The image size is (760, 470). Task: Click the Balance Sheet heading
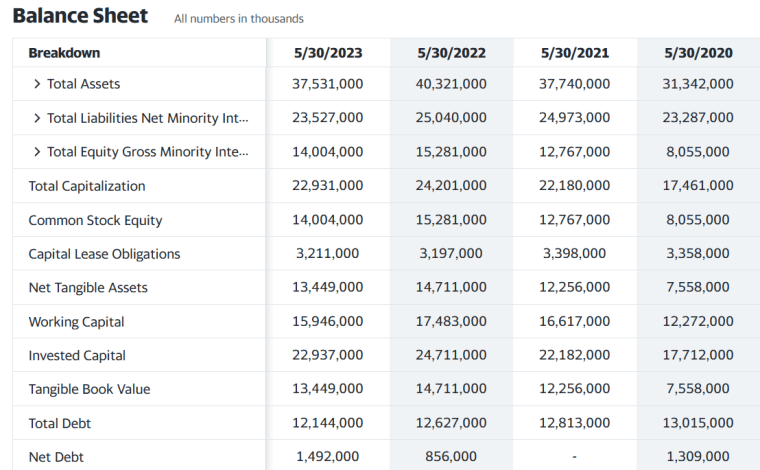80,16
